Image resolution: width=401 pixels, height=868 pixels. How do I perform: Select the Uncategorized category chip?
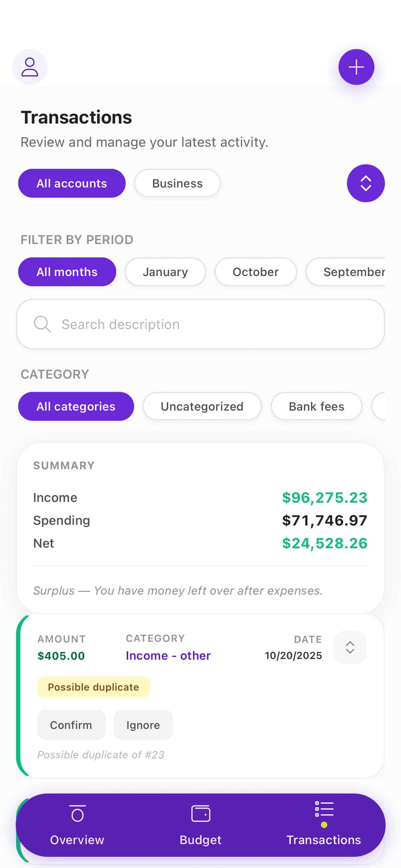coord(202,407)
